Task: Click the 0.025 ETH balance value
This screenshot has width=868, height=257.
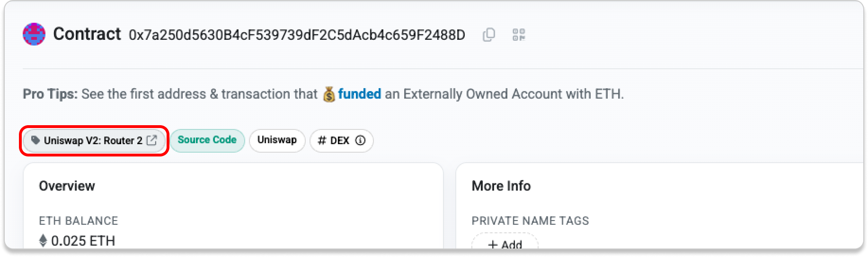Action: pos(83,241)
